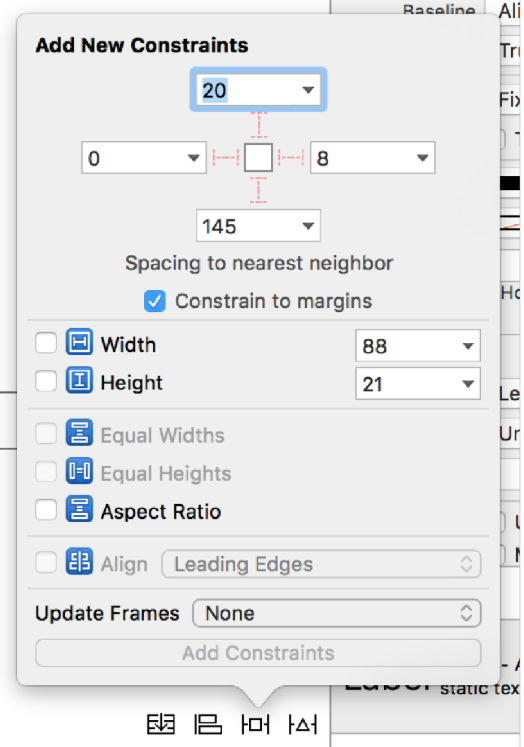Screen dimensions: 524x747
Task: Open the bottom spacing 145 dropdown arrow
Action: 308,226
